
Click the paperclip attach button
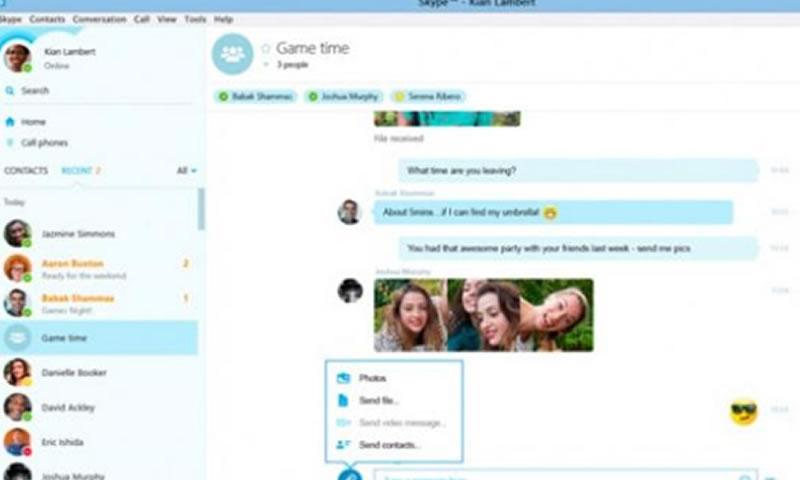click(x=350, y=475)
